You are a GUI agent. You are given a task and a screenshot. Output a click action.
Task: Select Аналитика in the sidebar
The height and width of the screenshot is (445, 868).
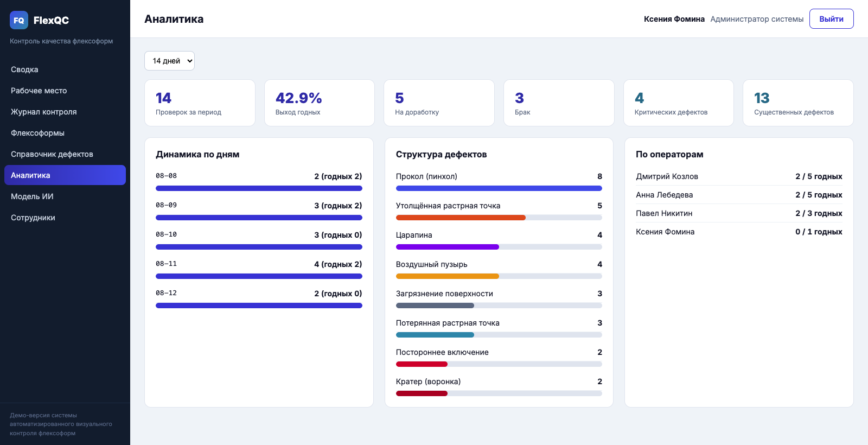point(65,175)
